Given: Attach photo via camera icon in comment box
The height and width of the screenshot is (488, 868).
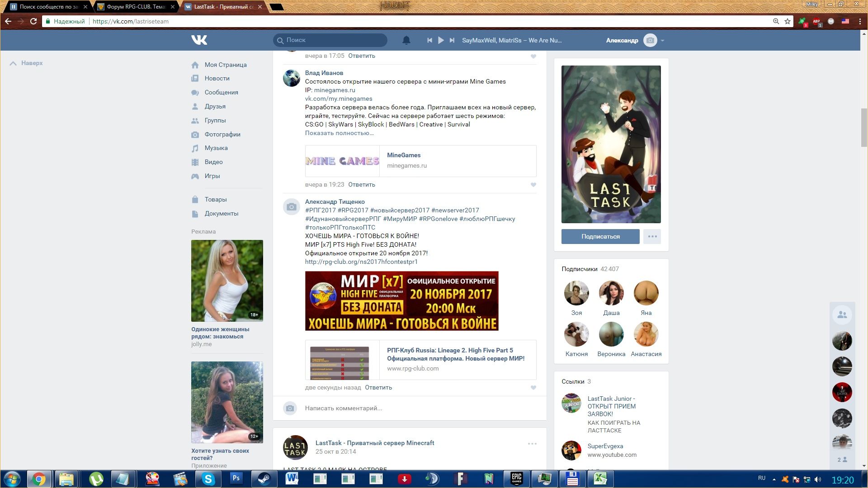Looking at the screenshot, I should click(x=290, y=408).
